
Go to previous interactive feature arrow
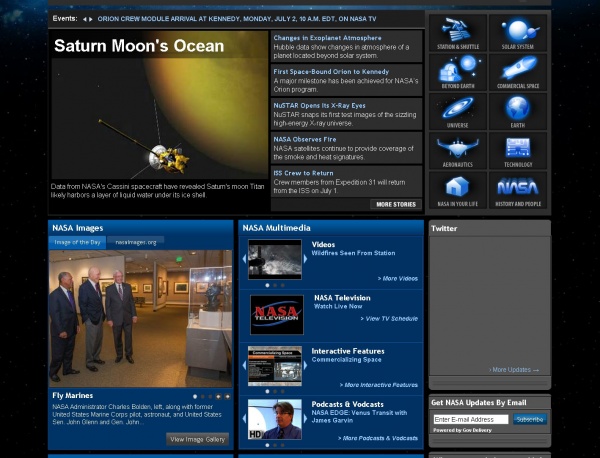click(x=244, y=365)
